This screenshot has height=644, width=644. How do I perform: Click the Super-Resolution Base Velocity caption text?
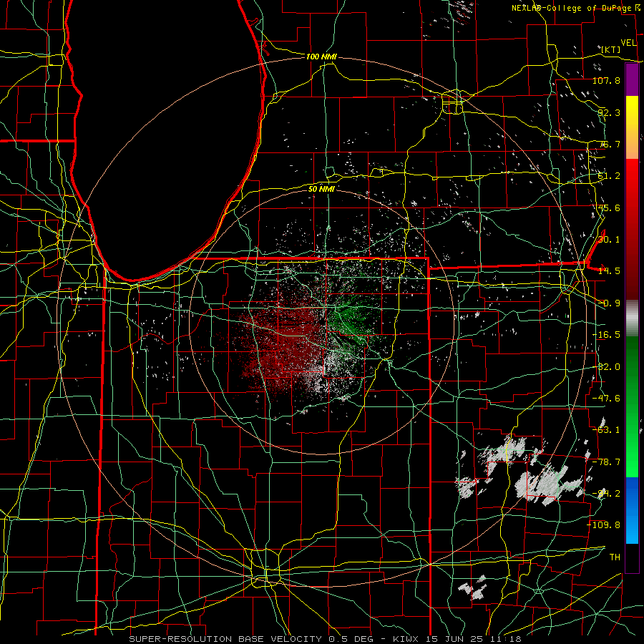click(326, 639)
